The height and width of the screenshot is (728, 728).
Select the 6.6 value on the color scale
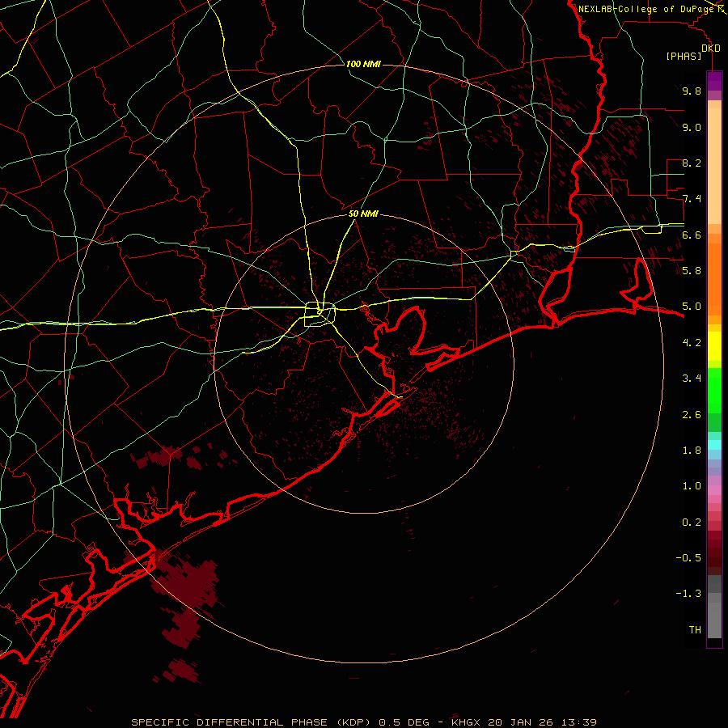[692, 235]
